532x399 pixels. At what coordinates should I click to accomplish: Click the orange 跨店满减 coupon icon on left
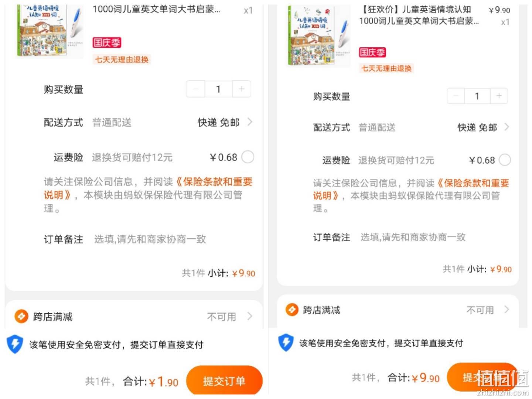(21, 316)
